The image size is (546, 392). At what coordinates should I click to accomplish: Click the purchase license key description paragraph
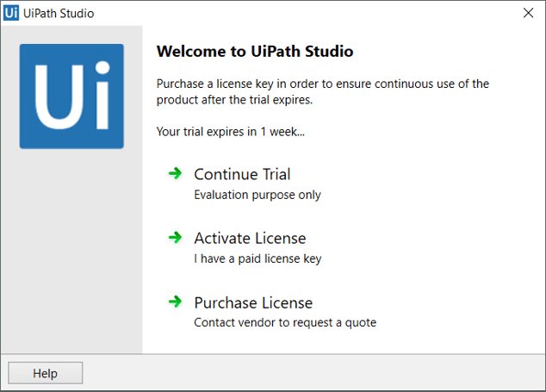pos(322,91)
